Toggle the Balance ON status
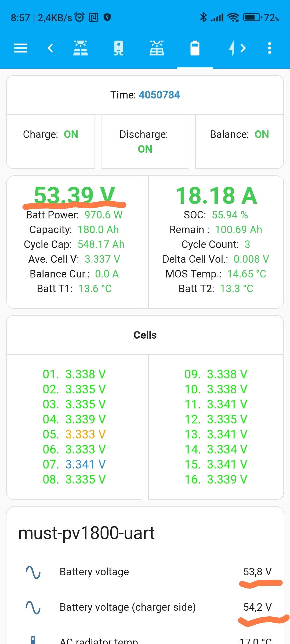The width and height of the screenshot is (290, 644). tap(262, 134)
